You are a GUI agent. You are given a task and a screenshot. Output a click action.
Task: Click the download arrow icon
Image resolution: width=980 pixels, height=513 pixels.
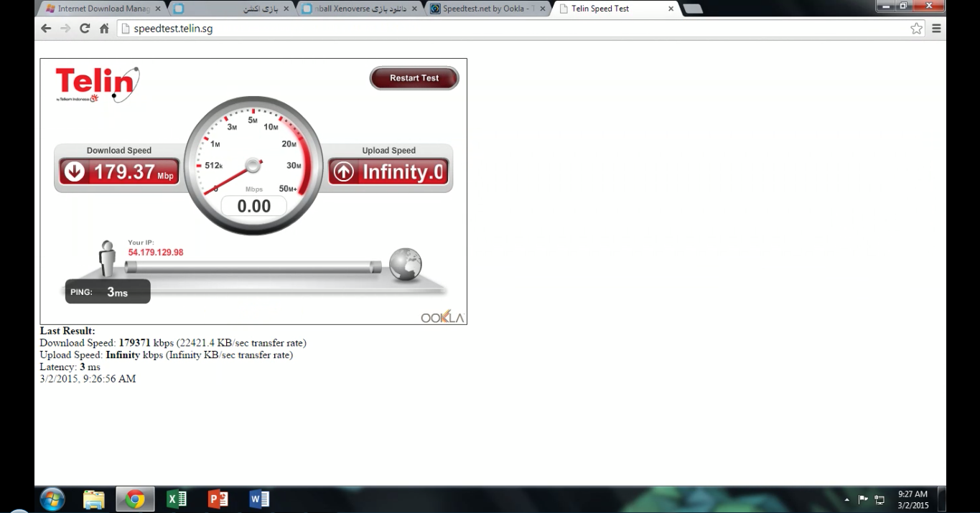tap(74, 171)
